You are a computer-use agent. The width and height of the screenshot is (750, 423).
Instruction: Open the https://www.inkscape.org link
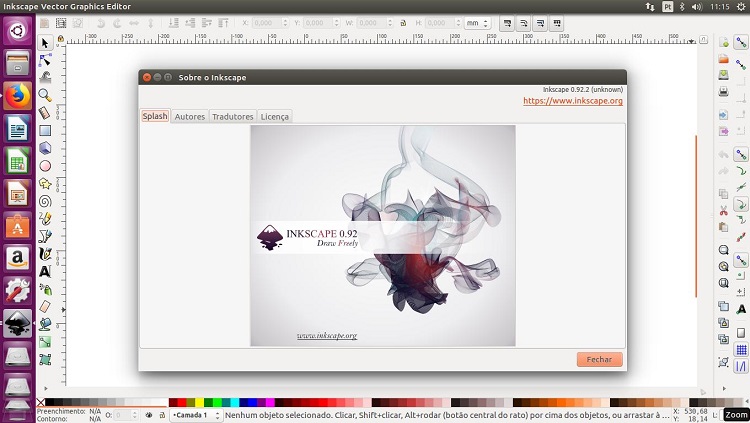pyautogui.click(x=573, y=100)
